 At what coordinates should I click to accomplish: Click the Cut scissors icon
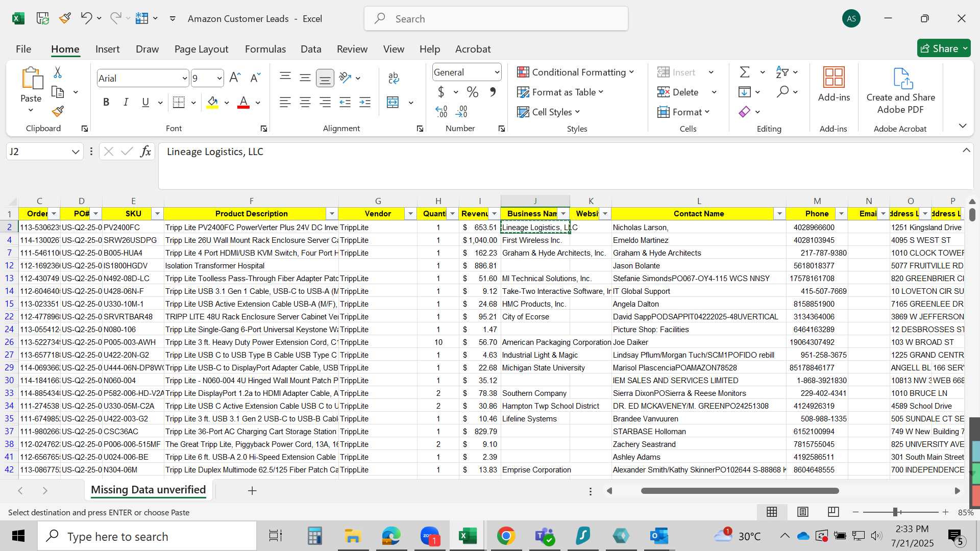[58, 72]
